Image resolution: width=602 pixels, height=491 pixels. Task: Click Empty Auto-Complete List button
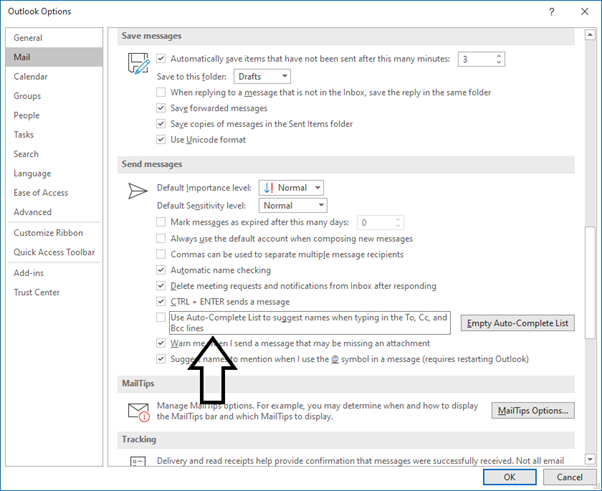(x=518, y=323)
